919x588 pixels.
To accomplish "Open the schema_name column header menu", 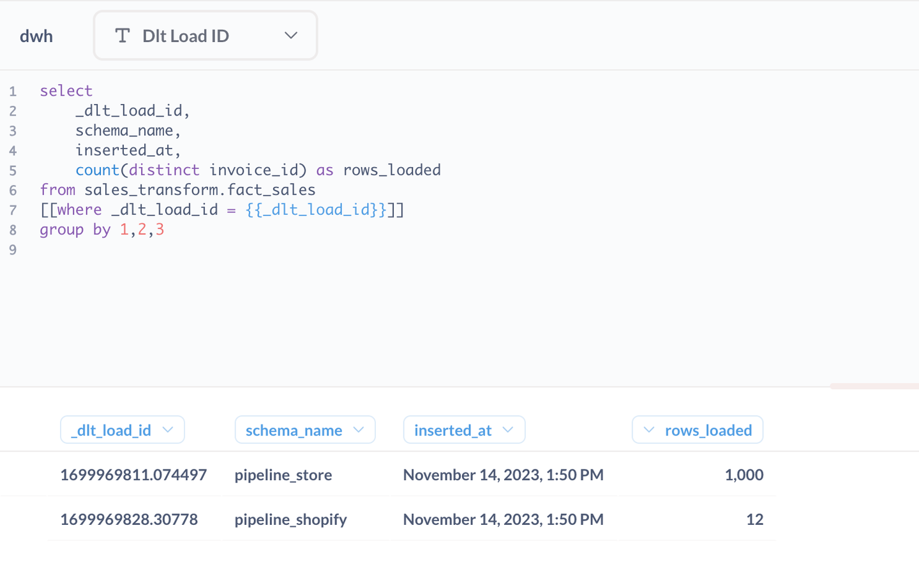I will [359, 430].
